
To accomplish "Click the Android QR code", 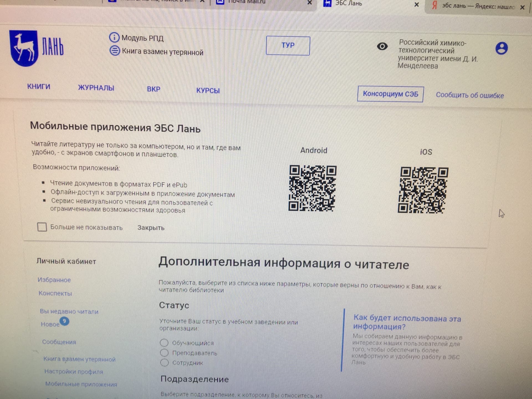I will (312, 188).
